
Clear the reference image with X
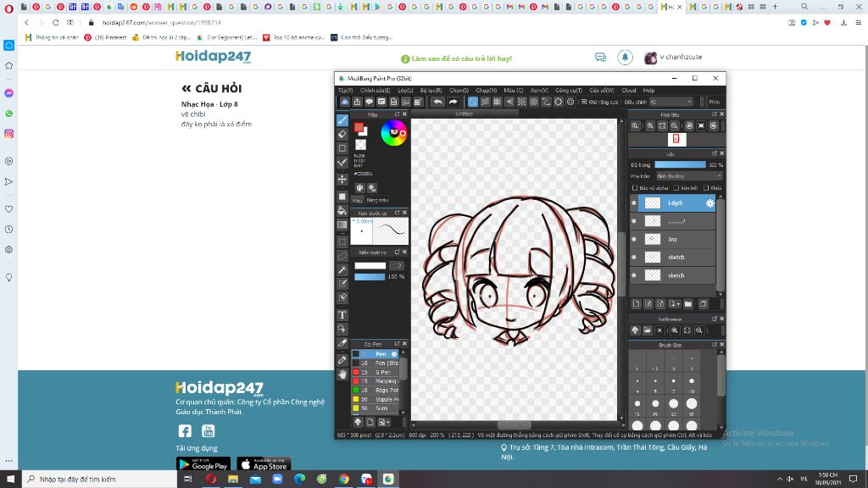click(x=659, y=330)
